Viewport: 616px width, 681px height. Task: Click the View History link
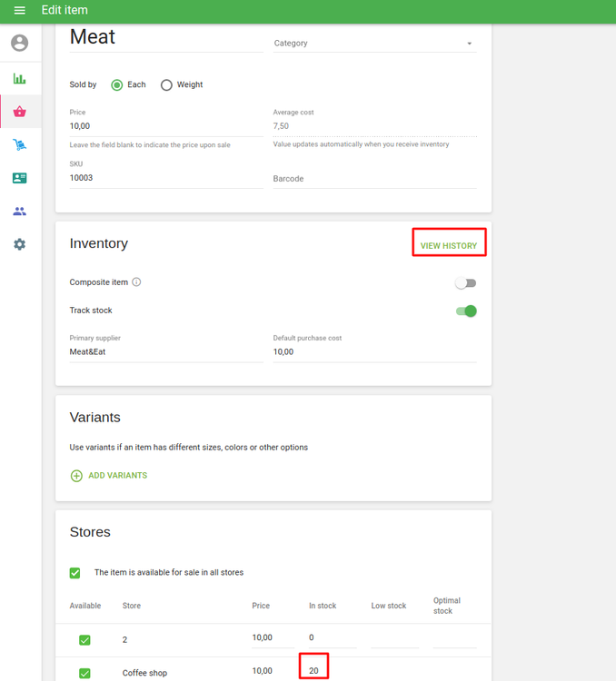[x=448, y=246]
